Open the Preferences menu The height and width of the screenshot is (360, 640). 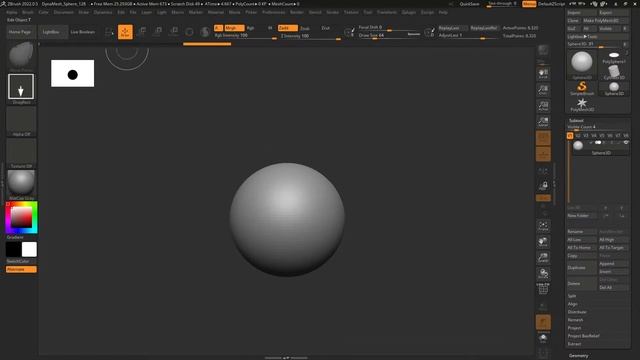(273, 12)
